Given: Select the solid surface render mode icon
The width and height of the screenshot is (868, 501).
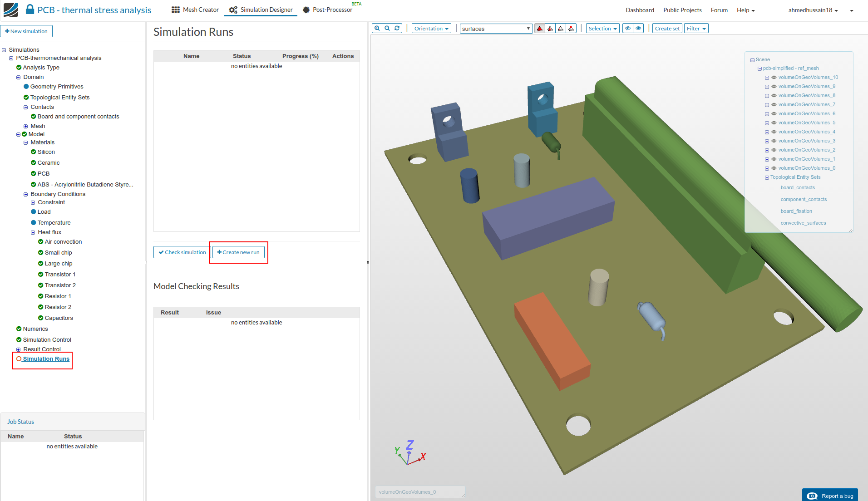Looking at the screenshot, I should (x=540, y=29).
